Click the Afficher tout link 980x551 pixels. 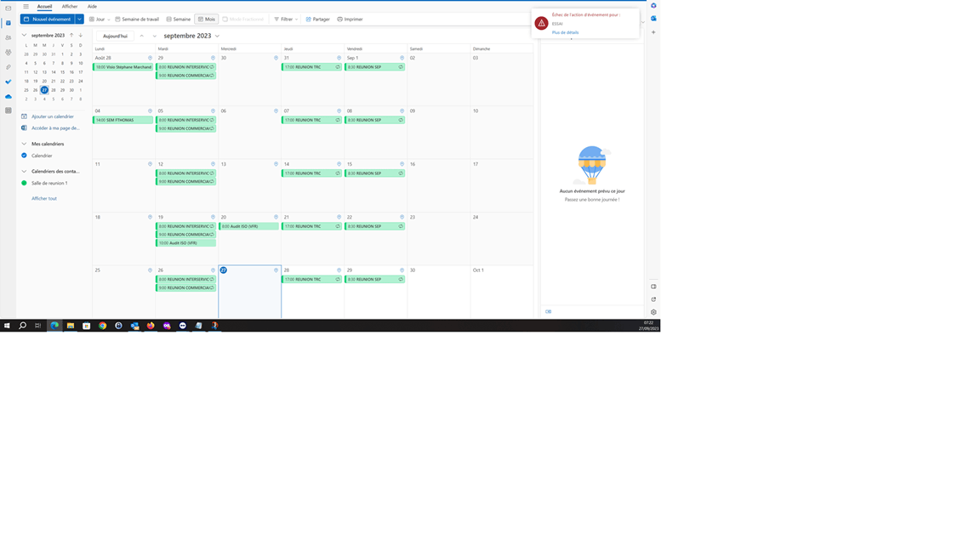[x=43, y=199]
